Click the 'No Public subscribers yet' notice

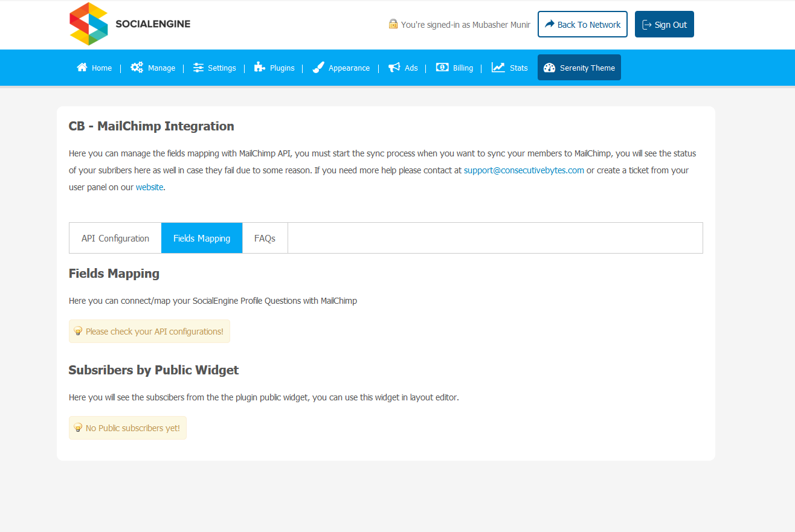click(127, 428)
